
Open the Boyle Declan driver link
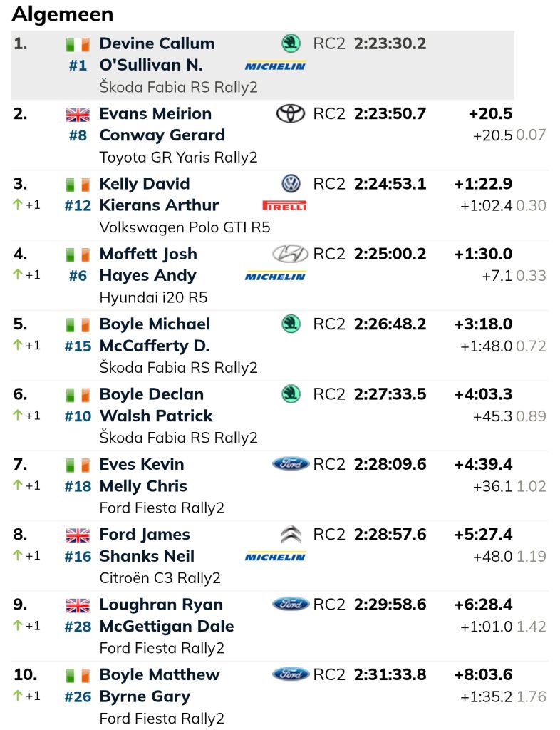pos(152,394)
